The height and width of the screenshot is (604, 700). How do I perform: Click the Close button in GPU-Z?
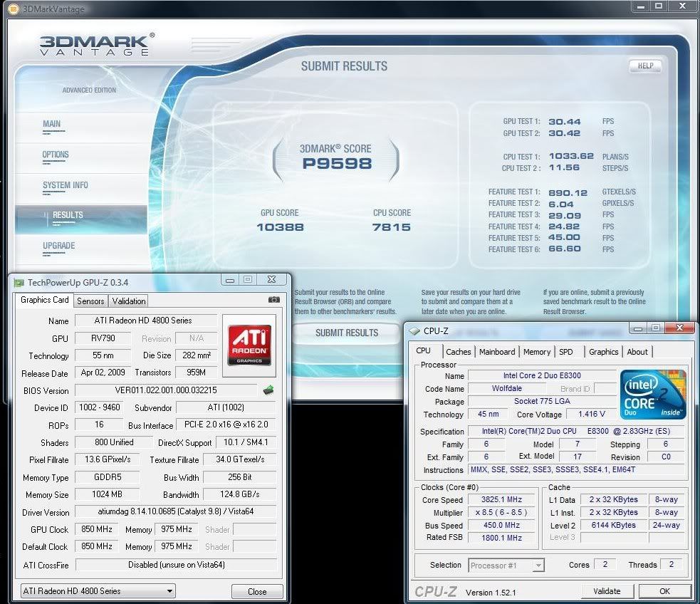pyautogui.click(x=257, y=591)
